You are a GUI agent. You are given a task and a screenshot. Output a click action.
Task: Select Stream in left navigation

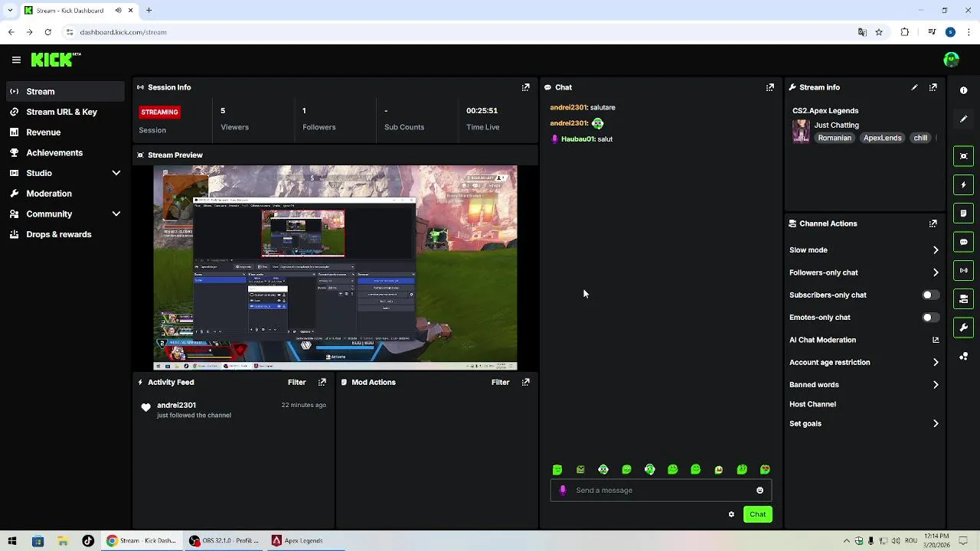pyautogui.click(x=65, y=91)
